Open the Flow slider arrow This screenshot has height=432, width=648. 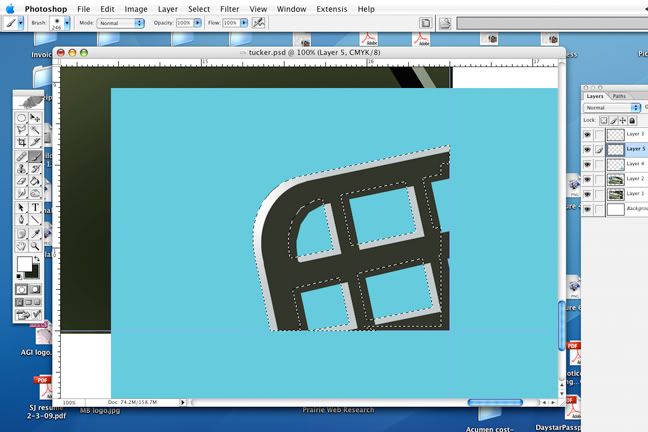[244, 23]
